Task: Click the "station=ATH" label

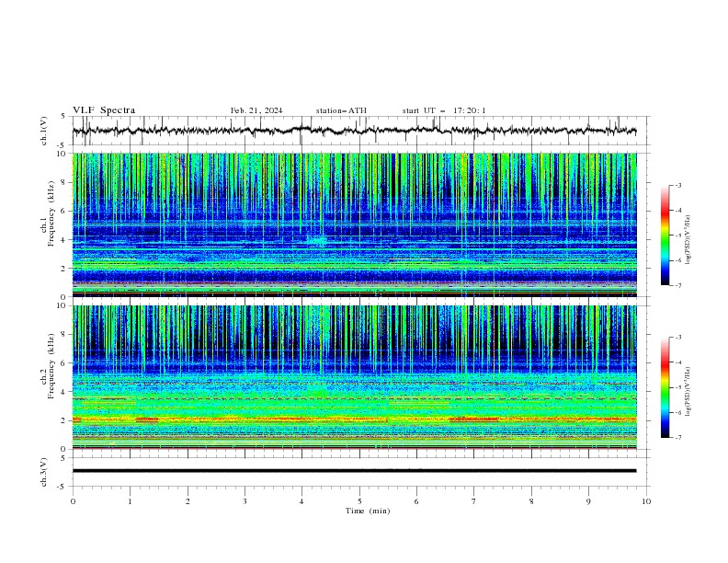Action: pos(341,110)
